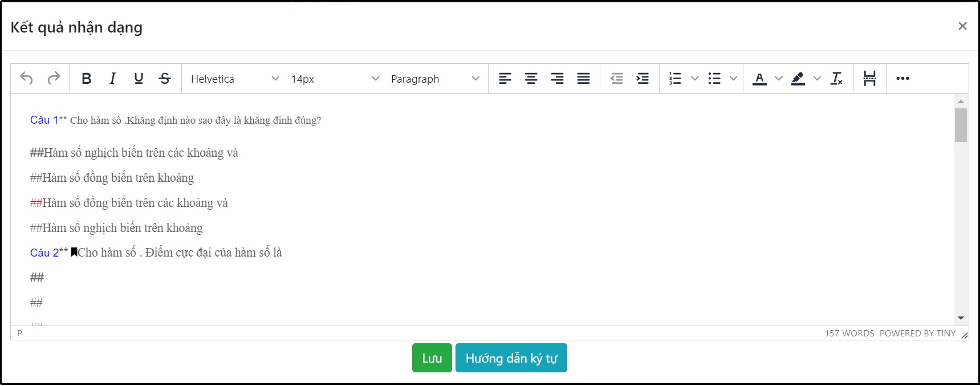Apply strikethrough to text
This screenshot has height=386, width=980.
pos(165,79)
